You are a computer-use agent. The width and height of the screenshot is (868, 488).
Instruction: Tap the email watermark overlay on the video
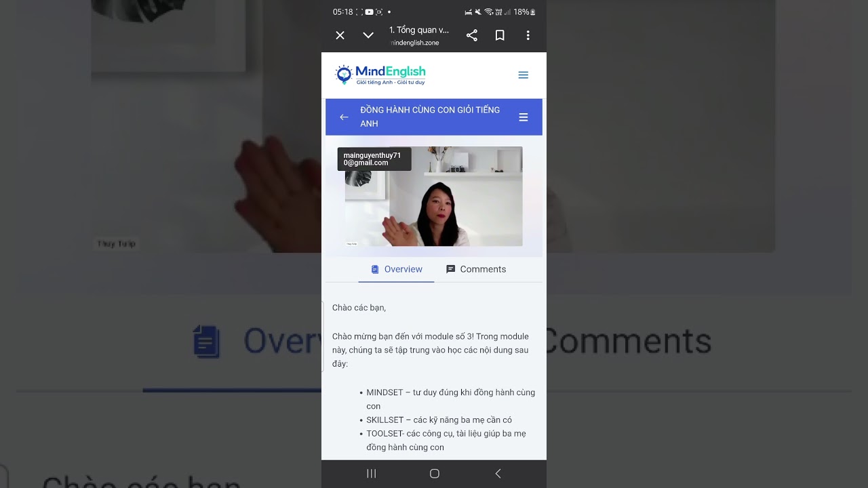coord(374,159)
